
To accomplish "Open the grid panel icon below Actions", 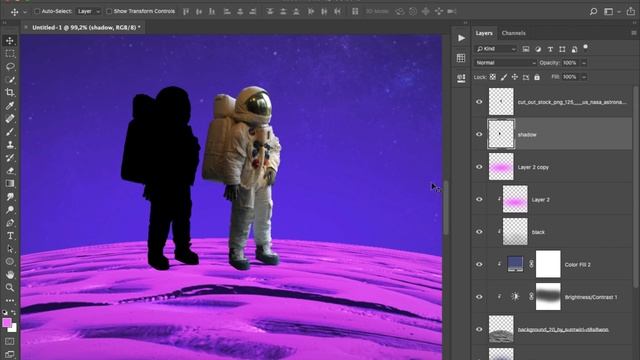I will [x=461, y=58].
